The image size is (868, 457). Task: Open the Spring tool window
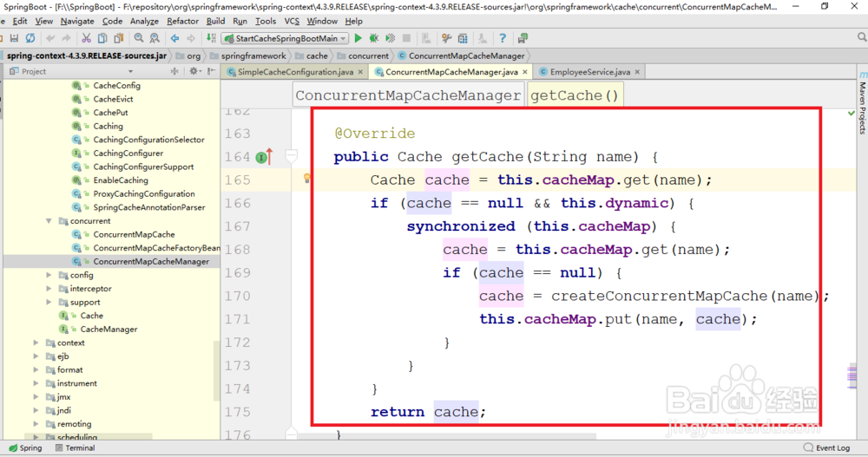(25, 448)
